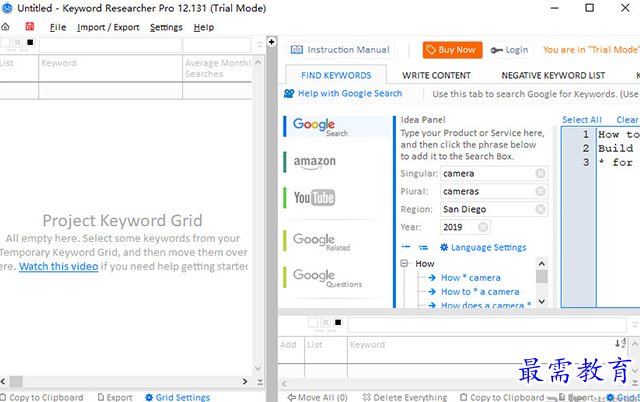
Task: Click Delete Everything button
Action: (405, 397)
